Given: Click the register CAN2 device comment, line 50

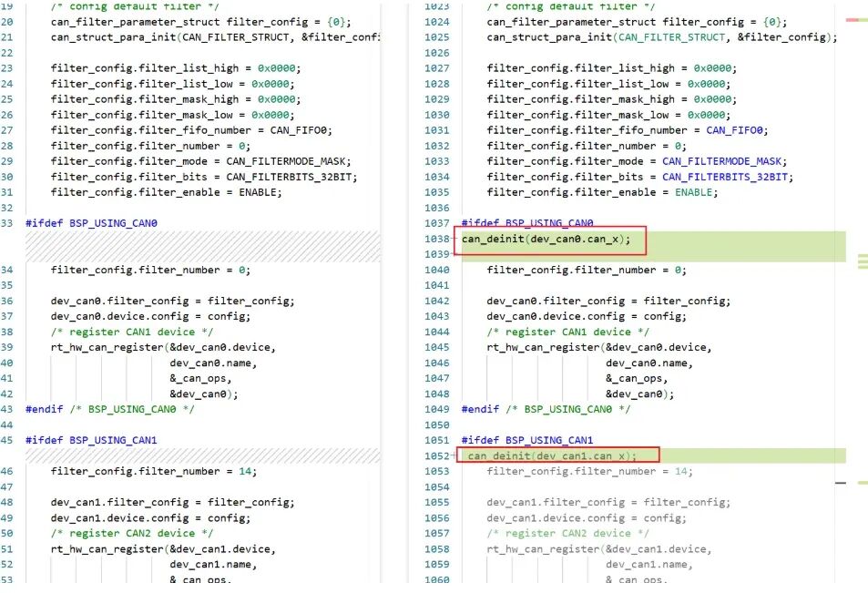Looking at the screenshot, I should coord(132,533).
